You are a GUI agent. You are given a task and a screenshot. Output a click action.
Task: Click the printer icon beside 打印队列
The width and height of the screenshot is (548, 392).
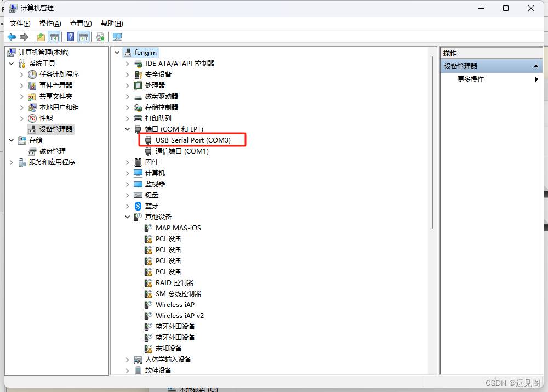pos(138,118)
